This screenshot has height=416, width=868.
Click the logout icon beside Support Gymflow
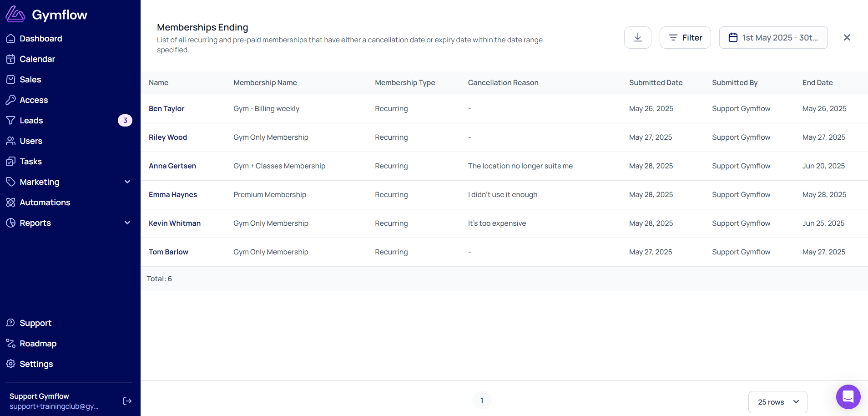127,401
